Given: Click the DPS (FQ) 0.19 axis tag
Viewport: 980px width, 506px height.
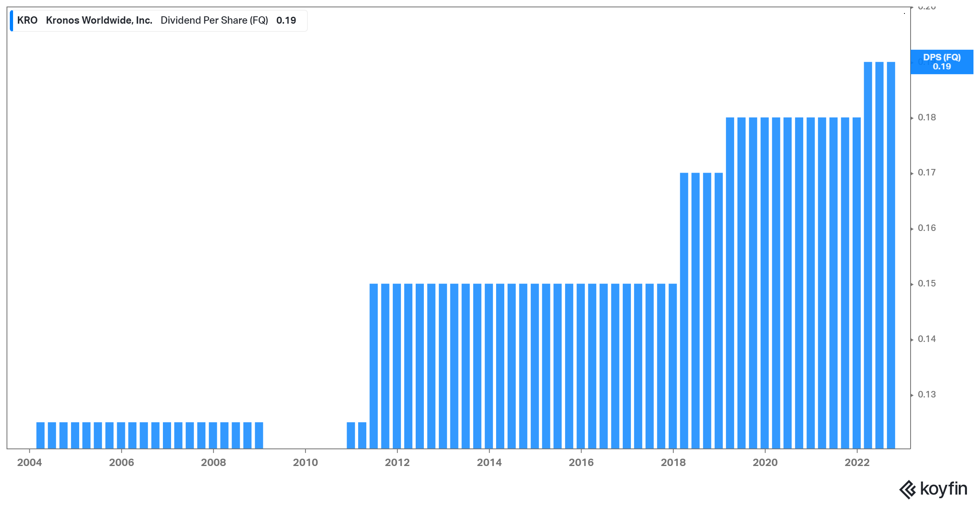Looking at the screenshot, I should [x=942, y=62].
